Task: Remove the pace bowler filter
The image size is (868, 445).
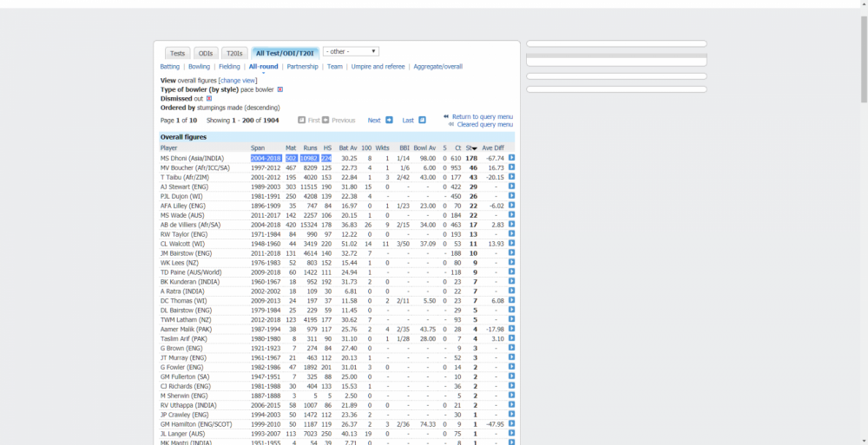Action: 280,89
